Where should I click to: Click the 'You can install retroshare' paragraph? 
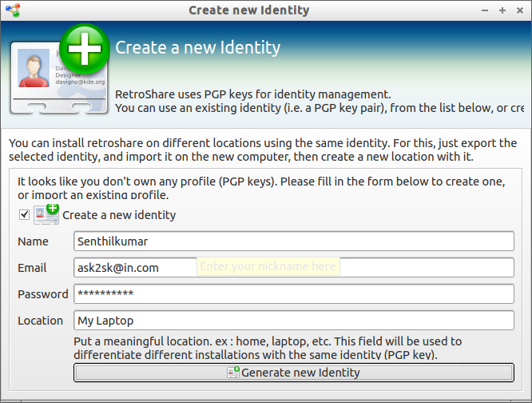coord(263,150)
